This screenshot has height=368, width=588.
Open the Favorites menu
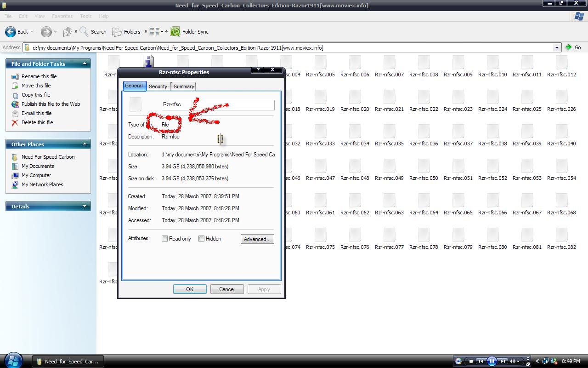tap(62, 16)
